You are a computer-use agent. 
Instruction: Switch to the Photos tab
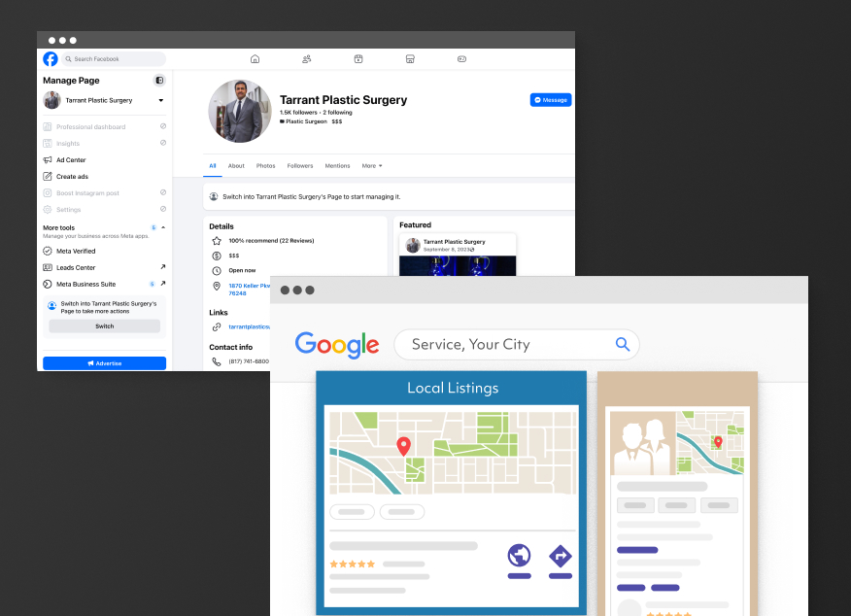[266, 166]
